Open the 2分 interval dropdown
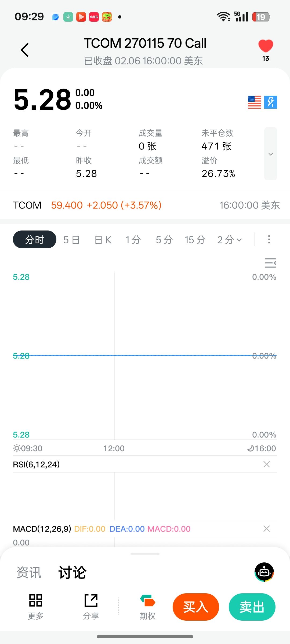290x644 pixels. tap(230, 240)
